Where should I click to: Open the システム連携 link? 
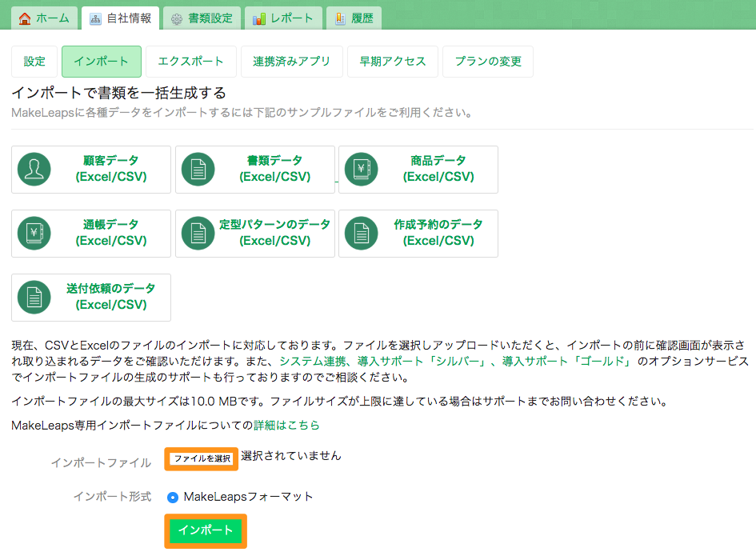point(313,361)
